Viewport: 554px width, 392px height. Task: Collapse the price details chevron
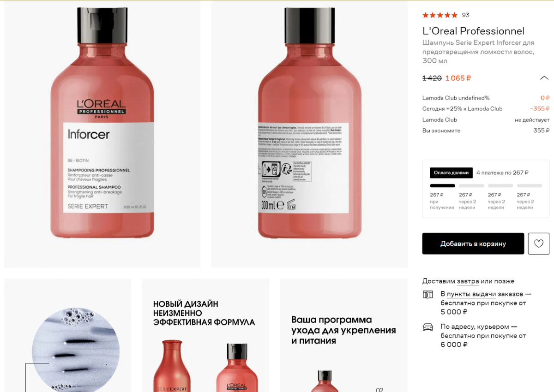[544, 78]
